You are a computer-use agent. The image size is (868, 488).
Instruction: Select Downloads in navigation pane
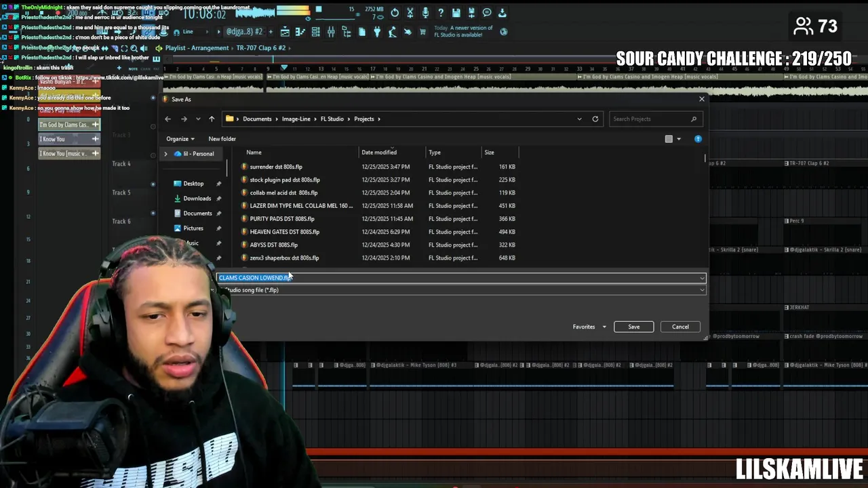(x=197, y=199)
